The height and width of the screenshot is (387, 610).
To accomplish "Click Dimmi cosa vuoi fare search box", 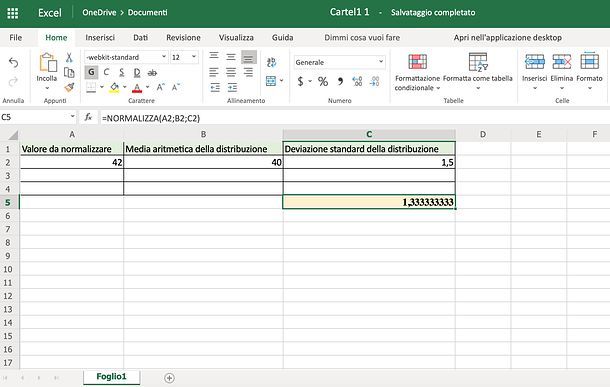I will (362, 38).
